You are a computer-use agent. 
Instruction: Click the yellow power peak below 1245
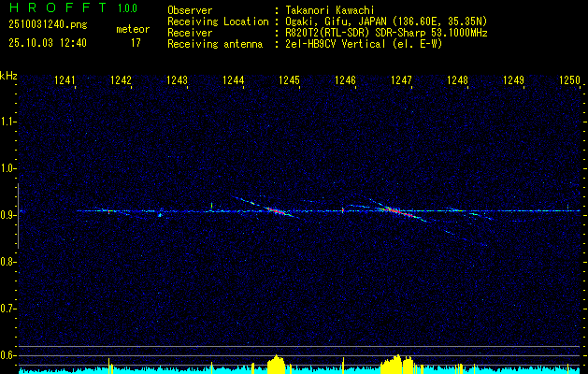point(277,365)
